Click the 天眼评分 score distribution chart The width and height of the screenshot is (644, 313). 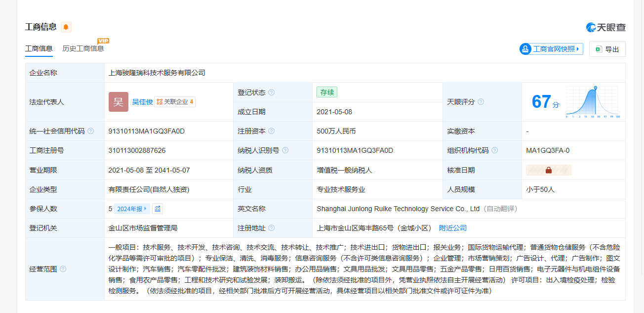(593, 102)
